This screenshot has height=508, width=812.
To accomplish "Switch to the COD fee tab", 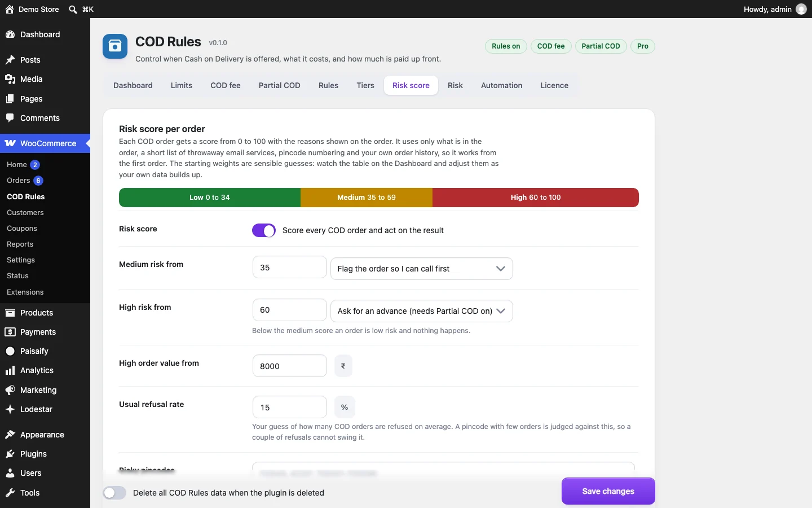I will pos(226,85).
